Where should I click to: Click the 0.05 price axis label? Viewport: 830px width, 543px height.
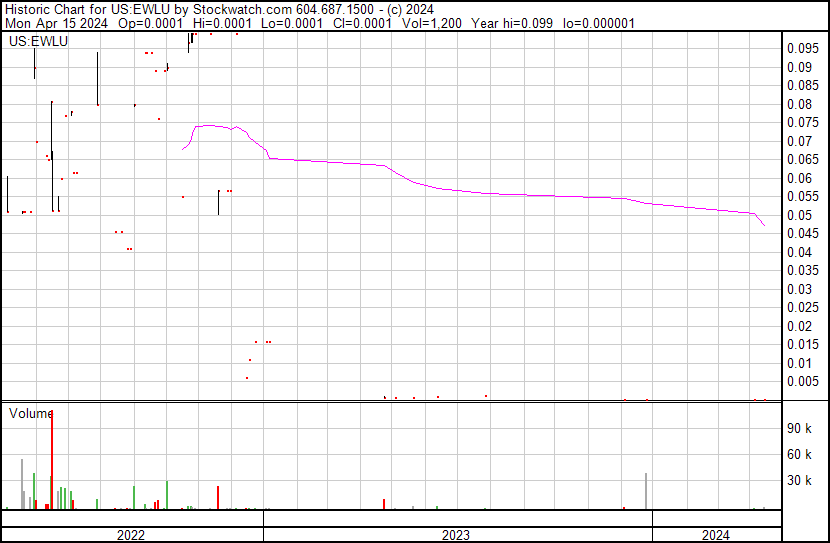tap(799, 215)
